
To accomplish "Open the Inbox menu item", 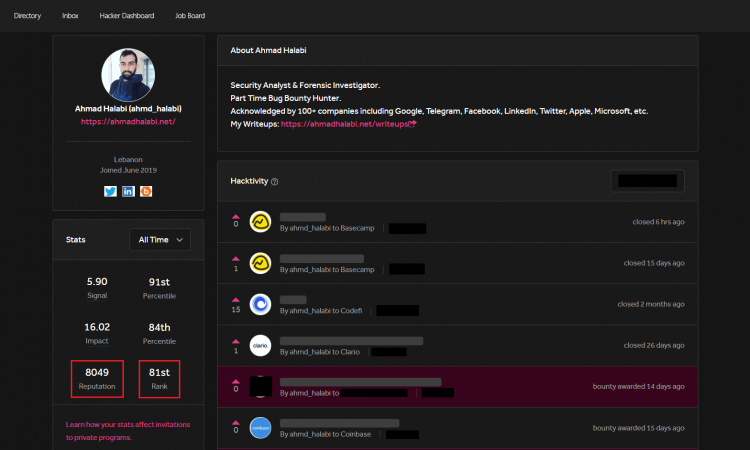I will pos(70,16).
